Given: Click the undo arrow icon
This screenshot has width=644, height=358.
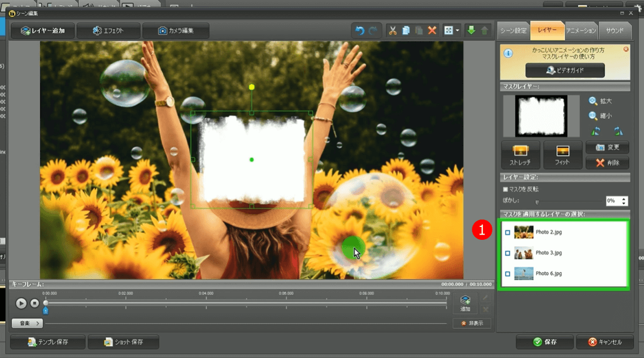Looking at the screenshot, I should [359, 30].
